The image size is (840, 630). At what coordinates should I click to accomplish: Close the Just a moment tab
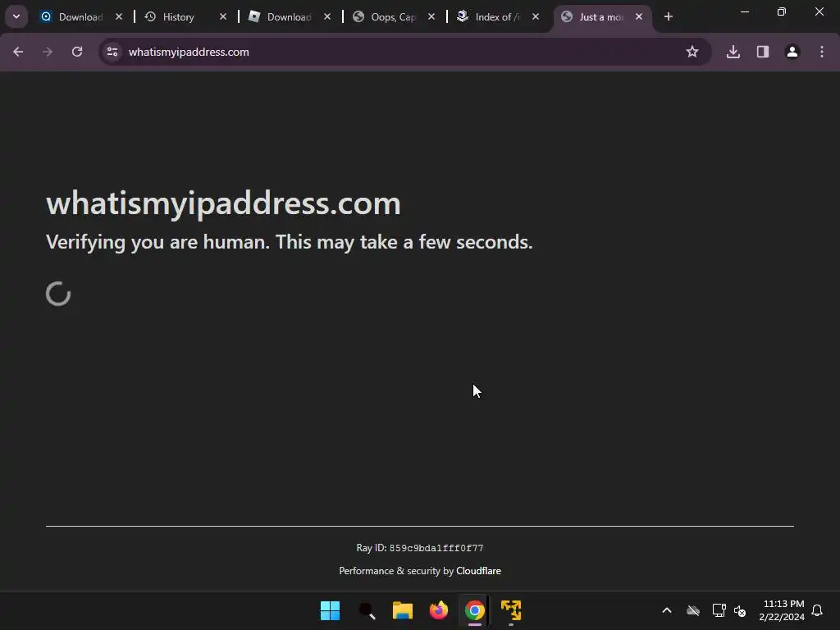(x=638, y=16)
